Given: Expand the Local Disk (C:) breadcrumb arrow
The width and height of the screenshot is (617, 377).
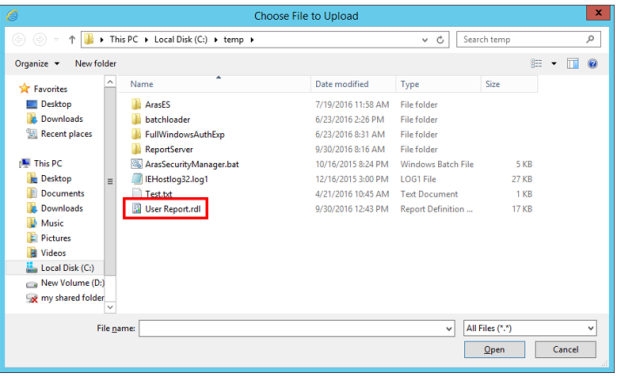Looking at the screenshot, I should (x=216, y=40).
